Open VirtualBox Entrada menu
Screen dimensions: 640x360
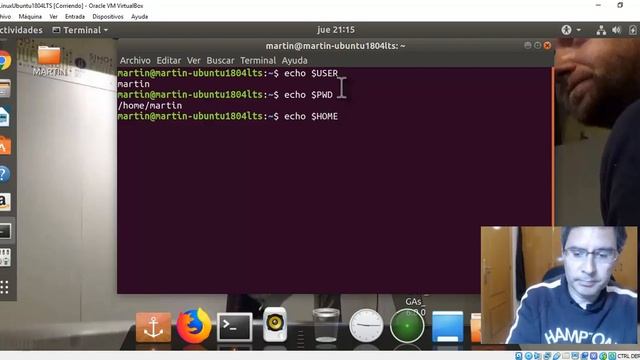[75, 17]
